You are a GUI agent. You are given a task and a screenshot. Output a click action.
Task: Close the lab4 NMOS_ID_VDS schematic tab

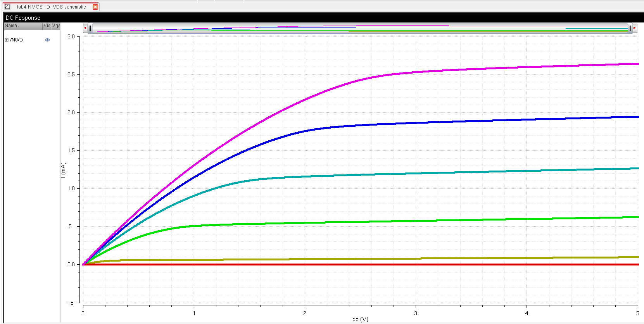(95, 7)
